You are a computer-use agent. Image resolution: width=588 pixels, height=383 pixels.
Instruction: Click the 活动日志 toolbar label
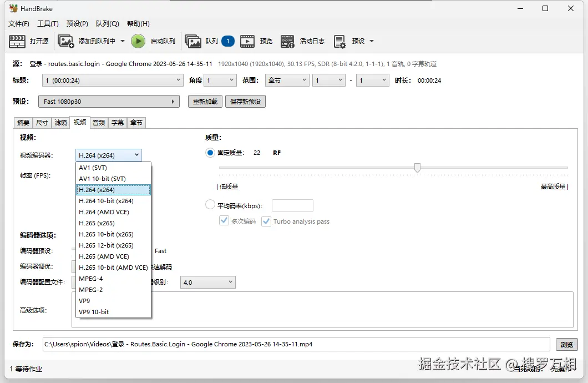(x=312, y=41)
